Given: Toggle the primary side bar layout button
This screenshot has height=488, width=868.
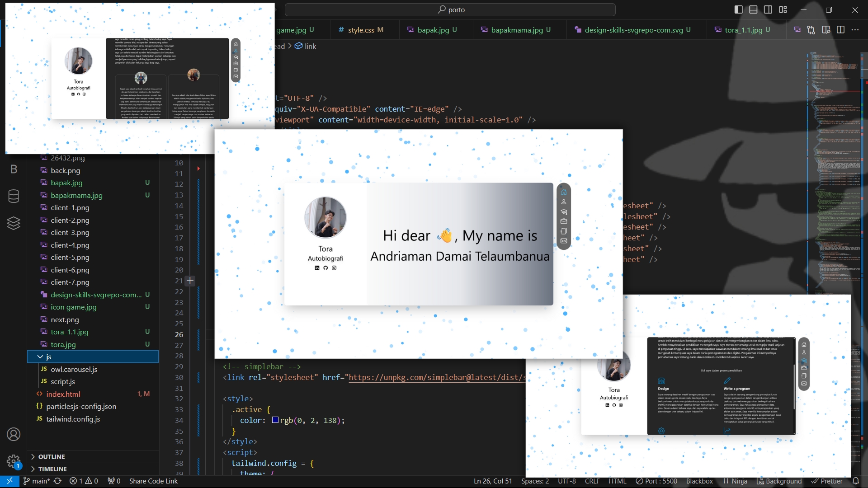Looking at the screenshot, I should [738, 9].
